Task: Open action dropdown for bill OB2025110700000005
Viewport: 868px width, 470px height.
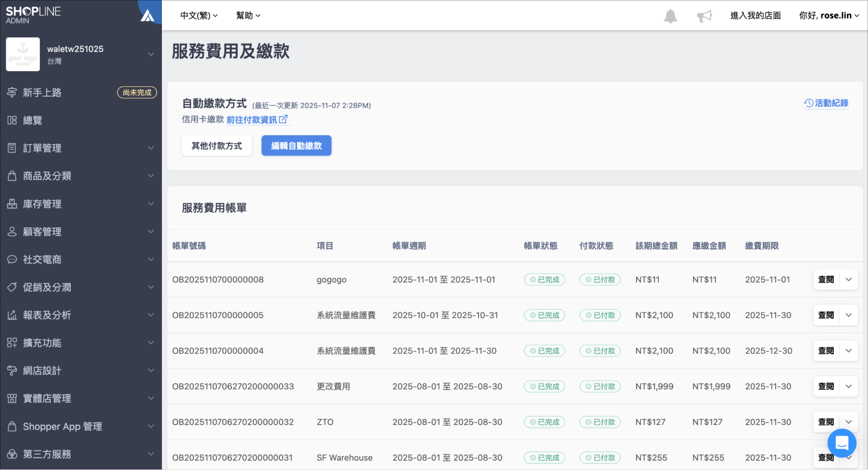Action: (x=849, y=315)
